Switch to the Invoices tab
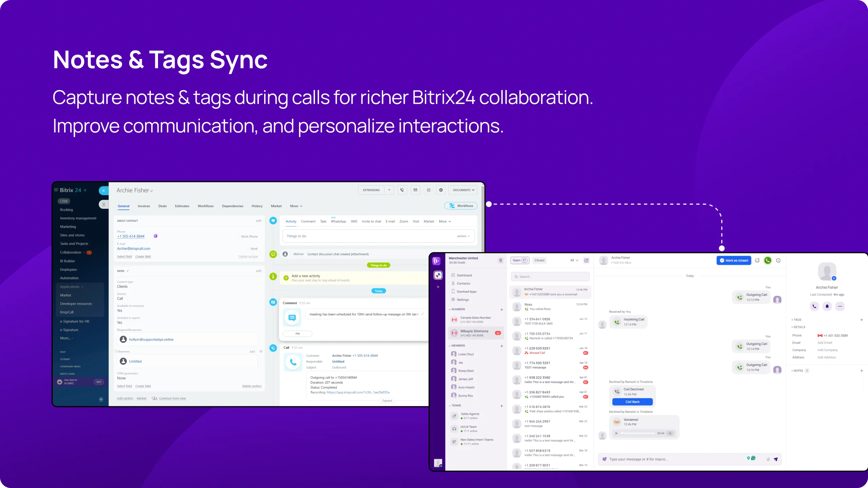Screen dimensions: 868x488 point(144,206)
